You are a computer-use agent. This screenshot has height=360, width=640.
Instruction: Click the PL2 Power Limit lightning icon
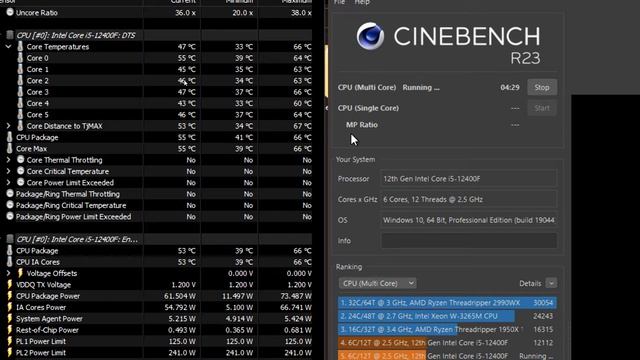(x=10, y=353)
